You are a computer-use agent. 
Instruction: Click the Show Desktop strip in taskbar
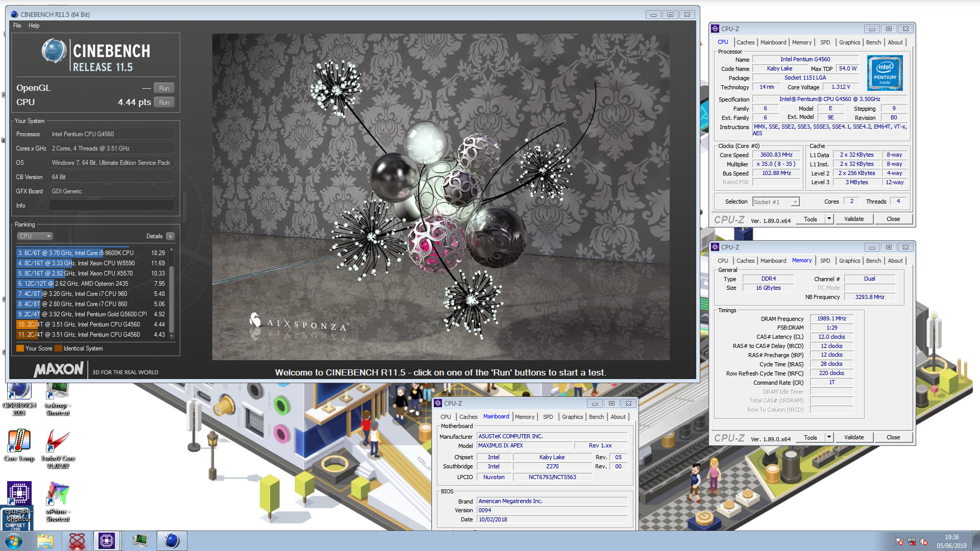[975, 541]
